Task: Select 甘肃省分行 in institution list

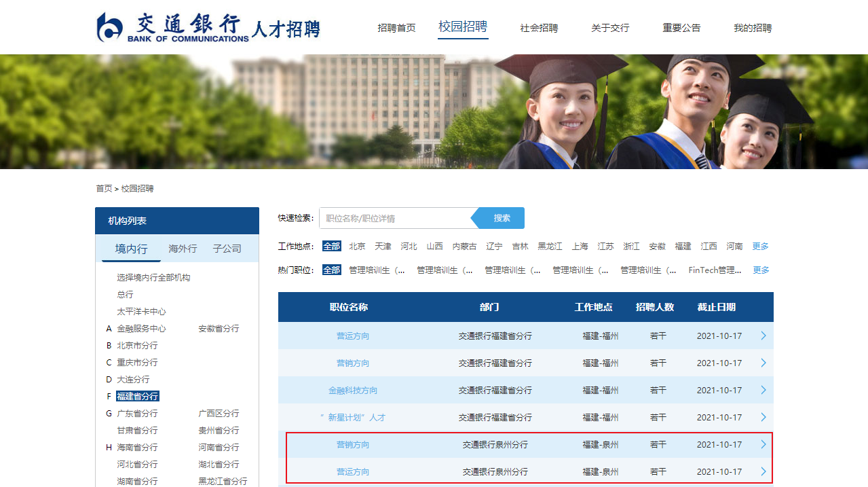Action: coord(137,430)
